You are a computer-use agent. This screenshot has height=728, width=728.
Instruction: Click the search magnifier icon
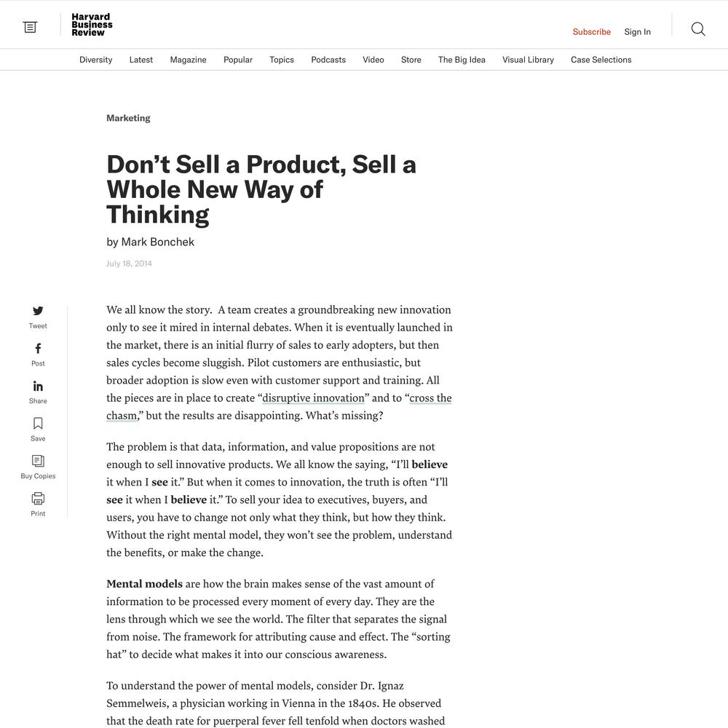tap(698, 29)
